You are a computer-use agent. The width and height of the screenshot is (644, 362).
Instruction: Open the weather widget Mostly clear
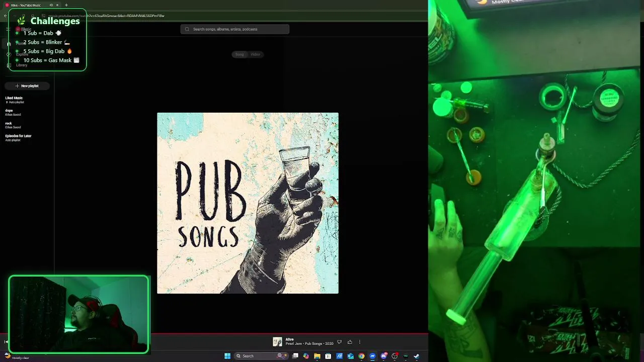coord(16,356)
